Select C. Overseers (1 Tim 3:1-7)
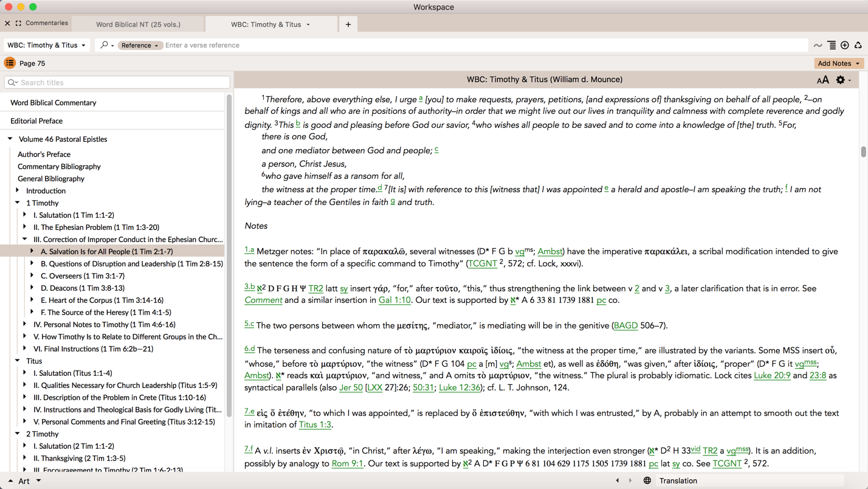Image resolution: width=868 pixels, height=489 pixels. coord(83,276)
